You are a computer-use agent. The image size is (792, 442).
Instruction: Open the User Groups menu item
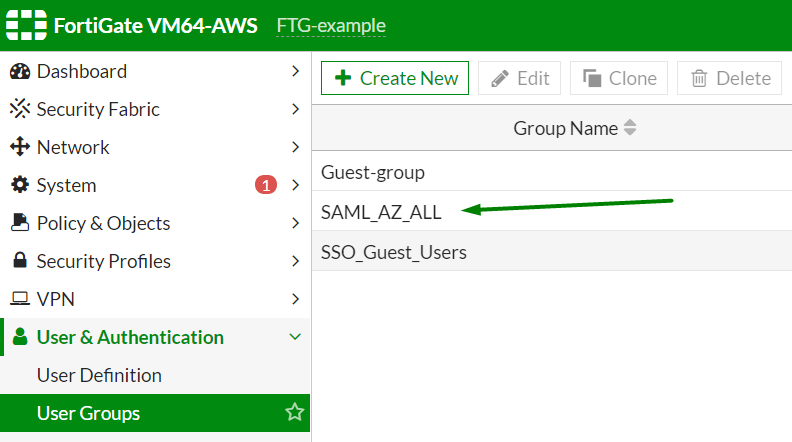click(88, 413)
